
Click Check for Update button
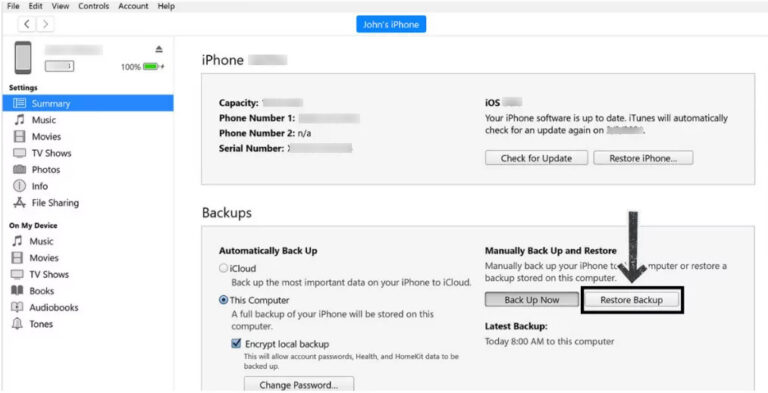(536, 158)
